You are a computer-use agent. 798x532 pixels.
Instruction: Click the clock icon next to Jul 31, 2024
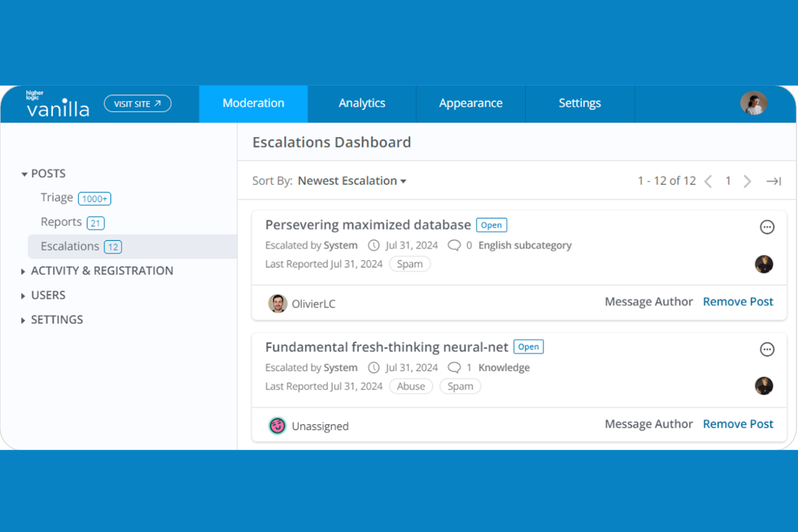point(374,245)
